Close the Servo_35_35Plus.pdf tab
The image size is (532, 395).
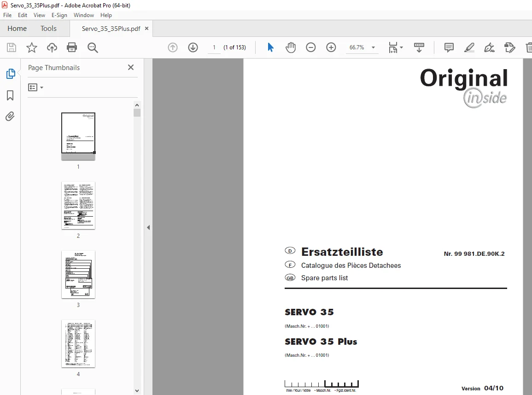coord(146,29)
